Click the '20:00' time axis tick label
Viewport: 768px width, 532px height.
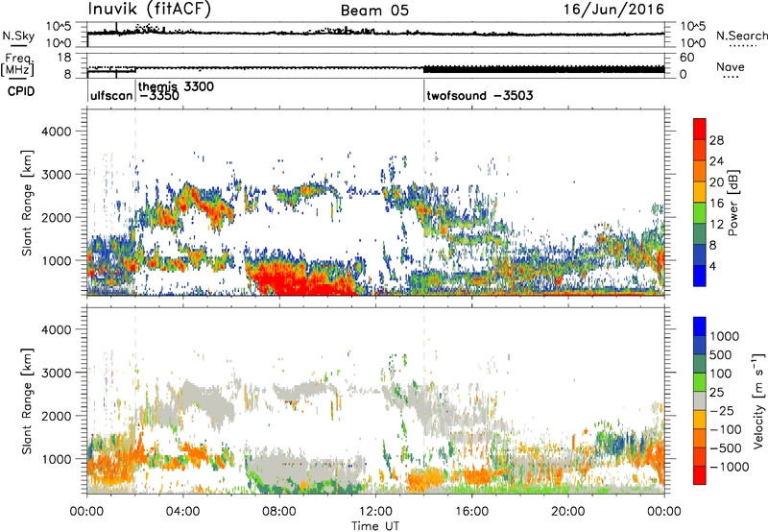[x=568, y=512]
